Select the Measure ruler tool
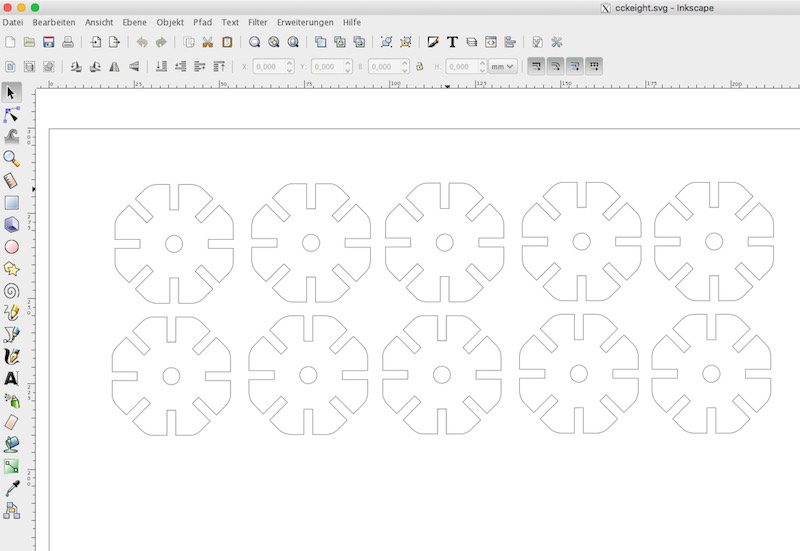Image resolution: width=800 pixels, height=551 pixels. click(x=11, y=181)
